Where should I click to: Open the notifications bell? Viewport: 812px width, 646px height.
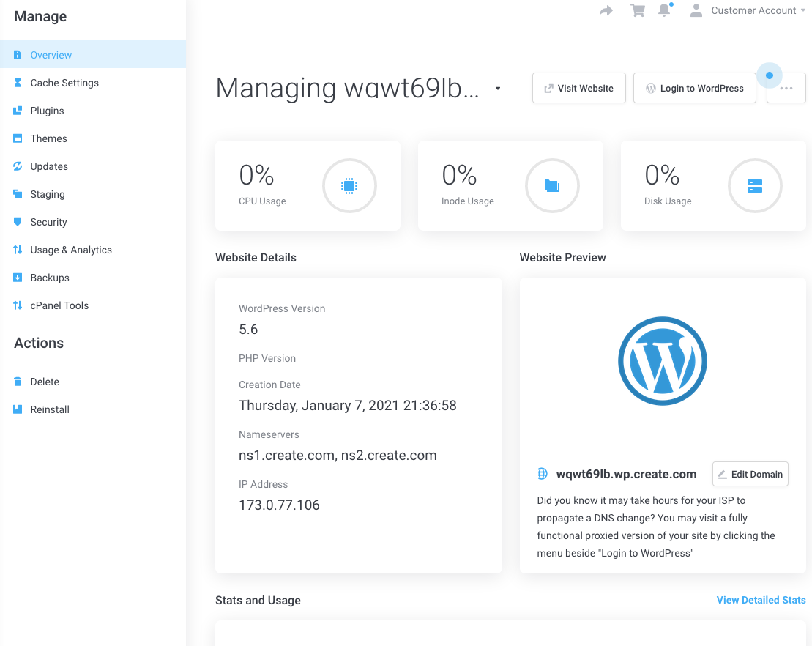[x=664, y=11]
